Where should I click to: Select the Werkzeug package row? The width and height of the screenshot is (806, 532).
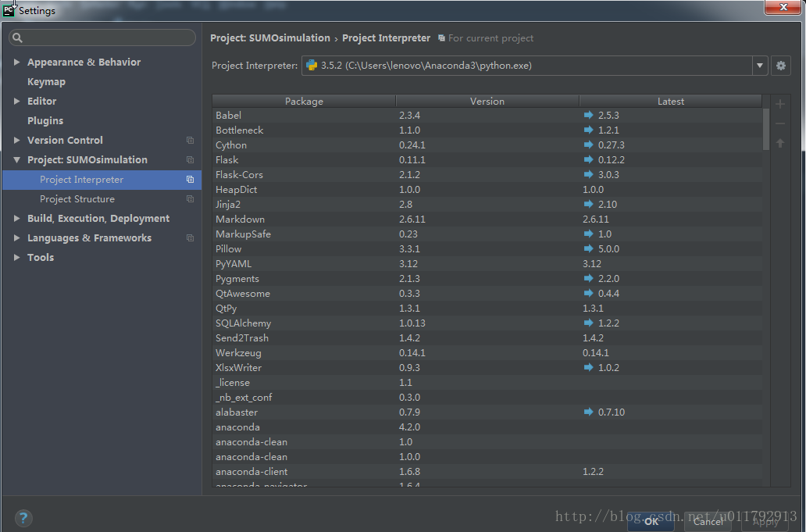point(487,352)
